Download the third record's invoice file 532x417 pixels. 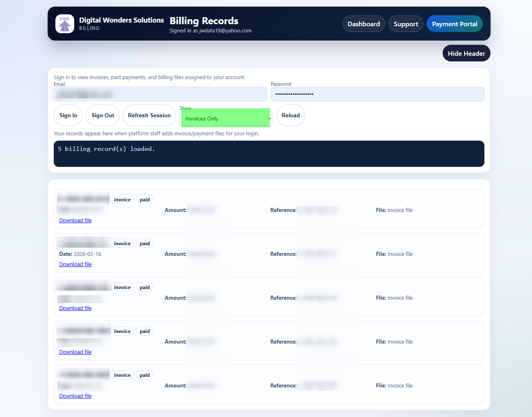(x=75, y=308)
